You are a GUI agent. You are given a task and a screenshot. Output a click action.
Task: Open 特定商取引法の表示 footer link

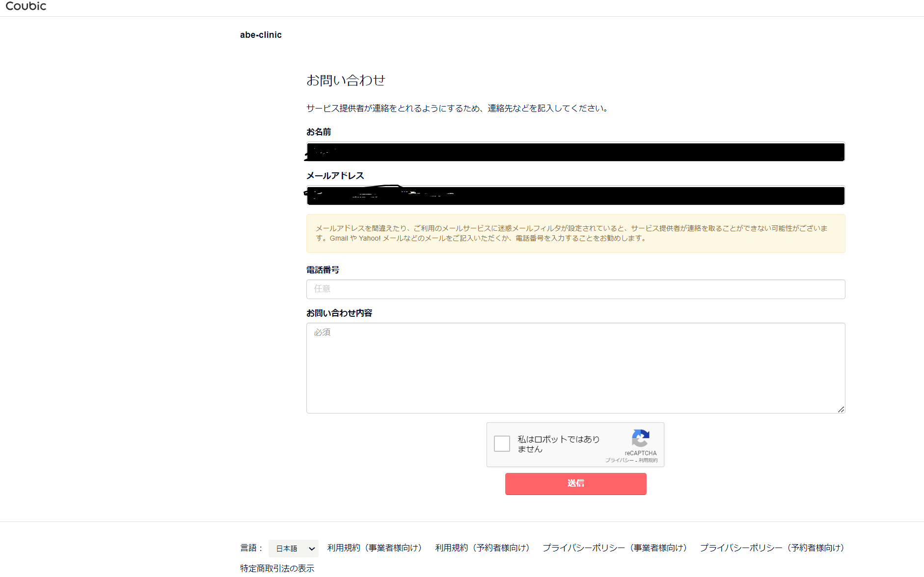277,568
